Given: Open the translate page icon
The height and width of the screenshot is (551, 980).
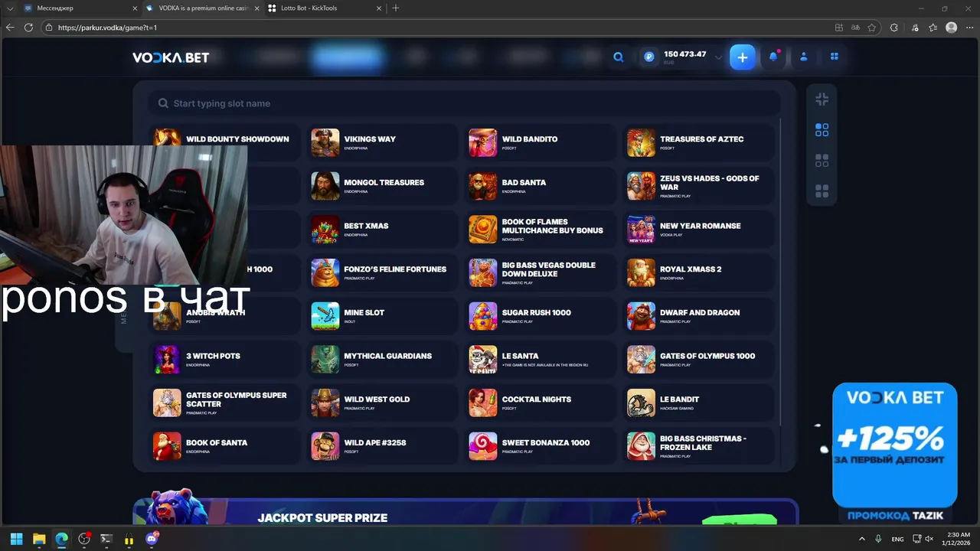Looking at the screenshot, I should coord(856,28).
